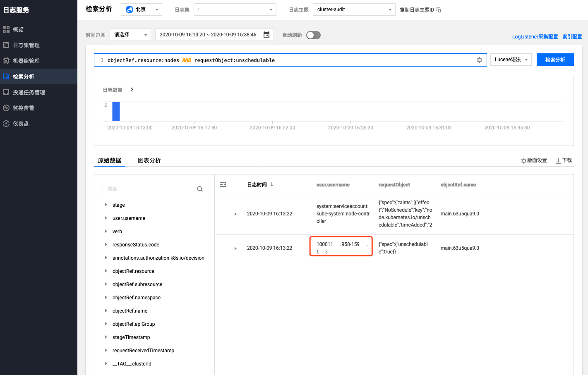The width and height of the screenshot is (588, 375).
Task: Open the cluster-audit log topic dropdown
Action: [354, 10]
